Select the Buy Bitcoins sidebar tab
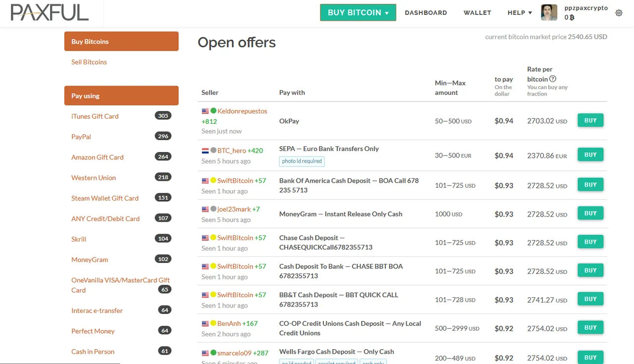 point(121,42)
